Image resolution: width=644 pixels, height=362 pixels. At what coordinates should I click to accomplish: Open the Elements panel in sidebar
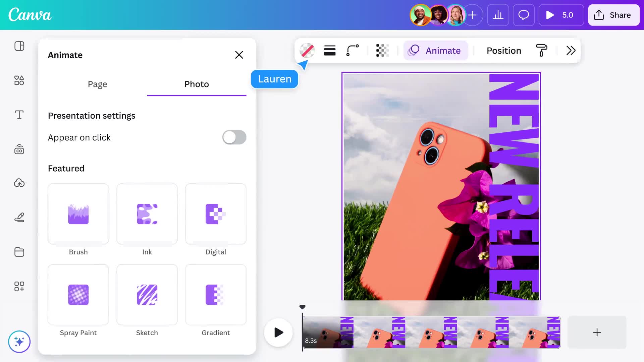[x=19, y=80]
